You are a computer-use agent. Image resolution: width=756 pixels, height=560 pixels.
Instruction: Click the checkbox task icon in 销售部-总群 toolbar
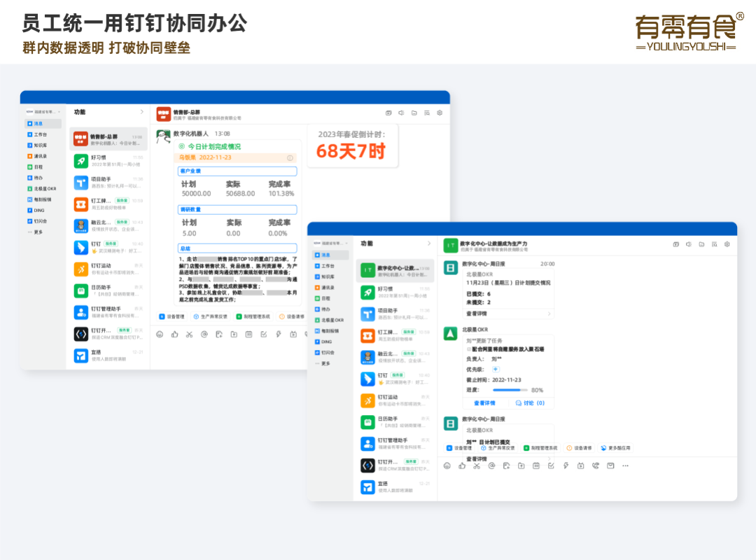pos(264,335)
